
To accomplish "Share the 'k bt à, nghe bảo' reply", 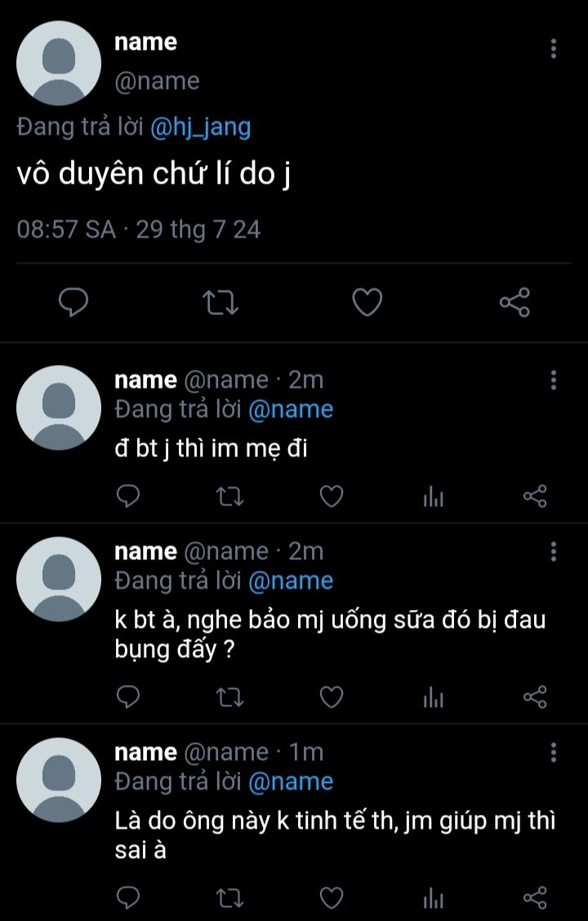I will [534, 696].
